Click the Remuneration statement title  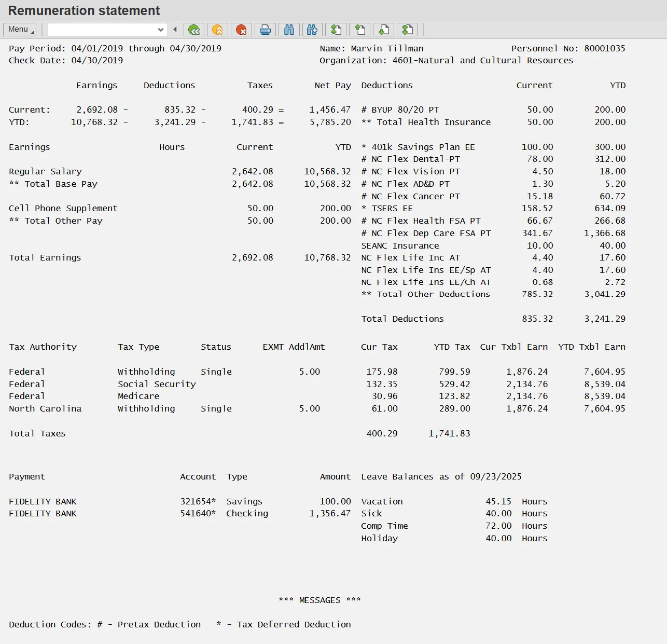pos(84,11)
